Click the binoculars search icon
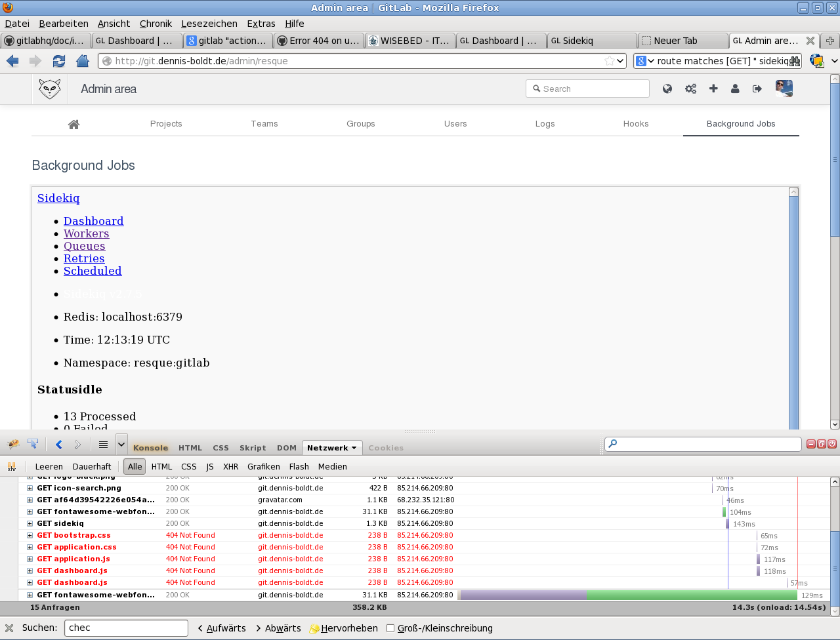The width and height of the screenshot is (840, 640). click(795, 61)
